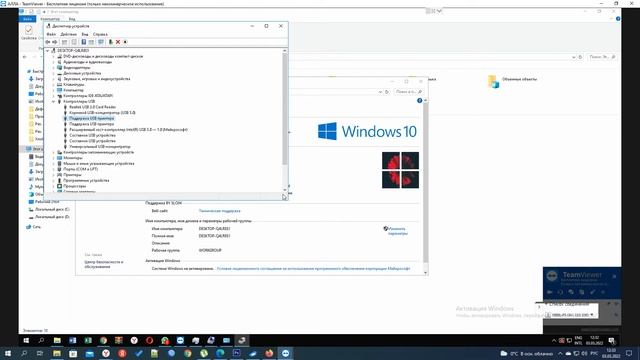Open Справка menu in Device Manager

click(100, 34)
